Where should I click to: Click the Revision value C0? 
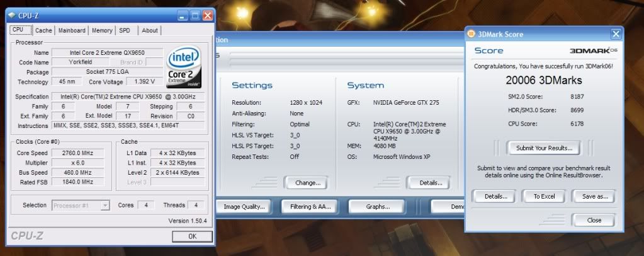[x=191, y=116]
